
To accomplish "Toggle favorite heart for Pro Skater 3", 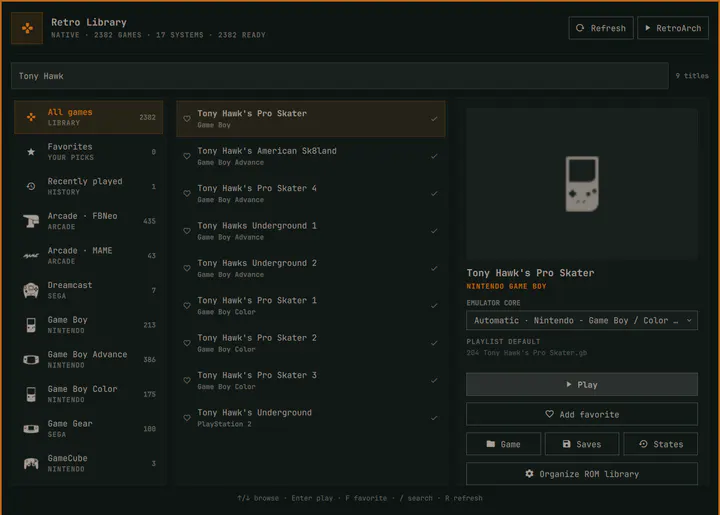I will 187,381.
